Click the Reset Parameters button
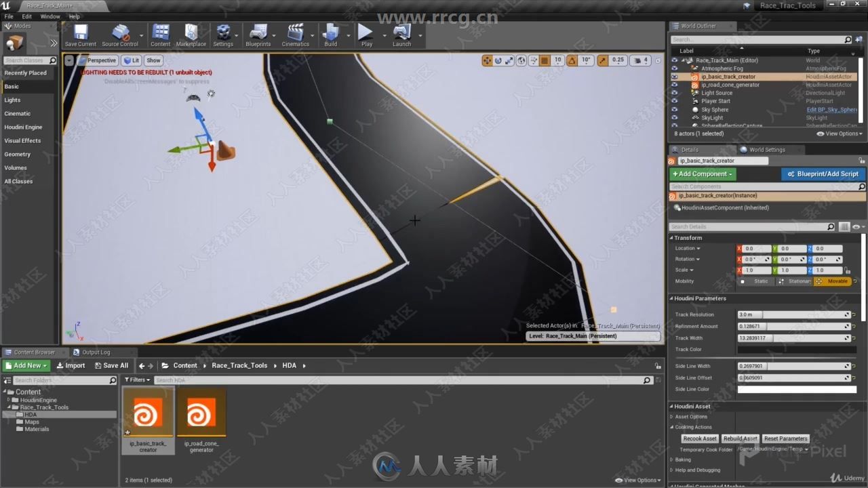 (x=785, y=439)
